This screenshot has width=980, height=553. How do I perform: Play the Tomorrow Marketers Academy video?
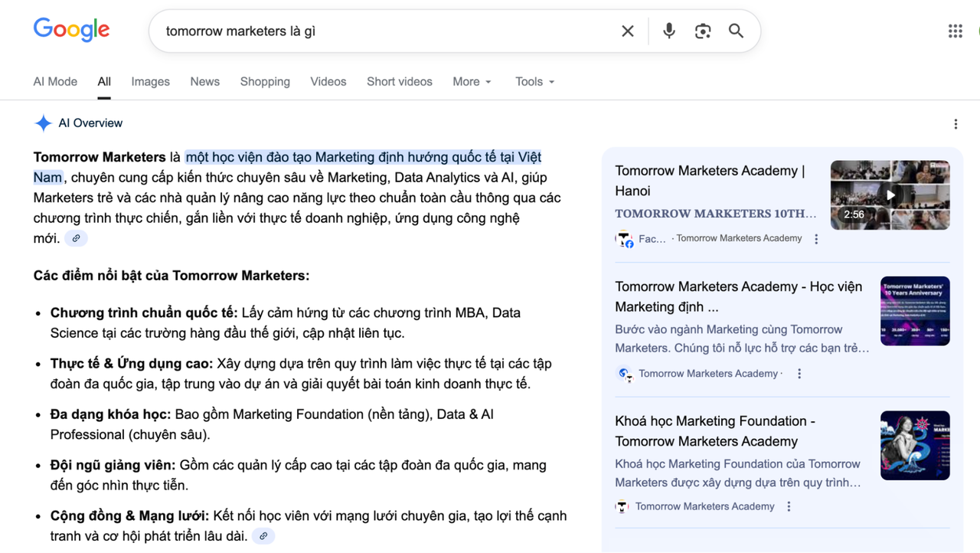point(890,195)
